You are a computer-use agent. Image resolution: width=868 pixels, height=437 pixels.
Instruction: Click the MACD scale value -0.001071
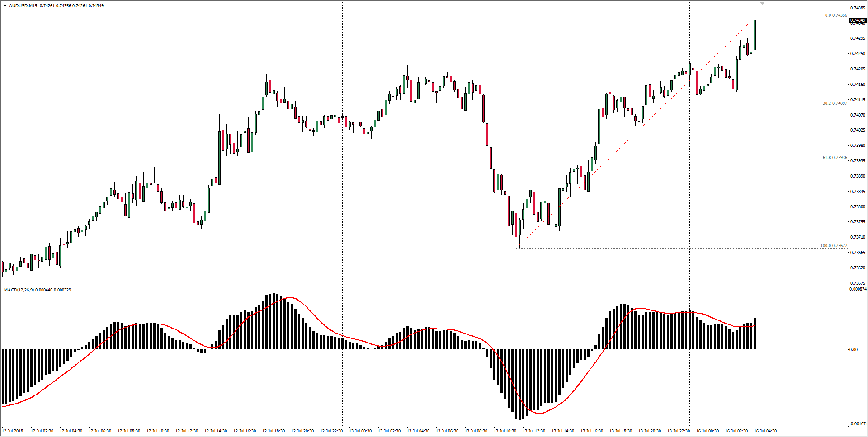click(858, 424)
